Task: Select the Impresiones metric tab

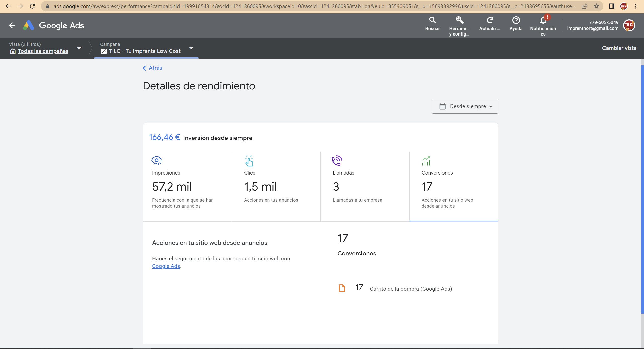Action: [187, 186]
